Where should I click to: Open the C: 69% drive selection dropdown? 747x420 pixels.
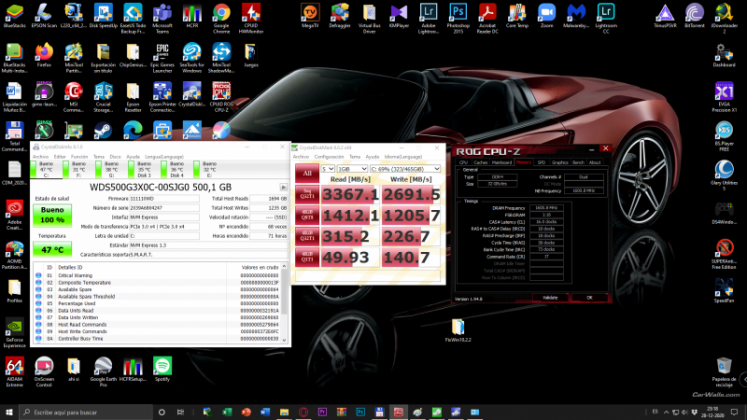tap(403, 169)
